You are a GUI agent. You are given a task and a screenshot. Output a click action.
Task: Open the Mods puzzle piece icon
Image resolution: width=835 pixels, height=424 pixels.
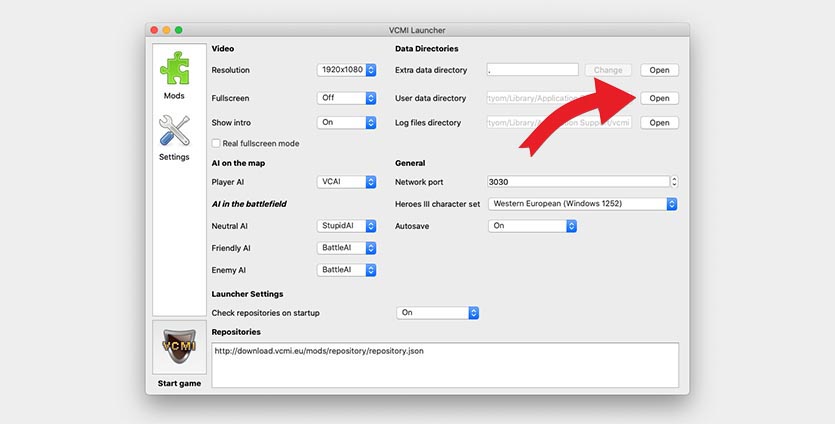coord(174,68)
